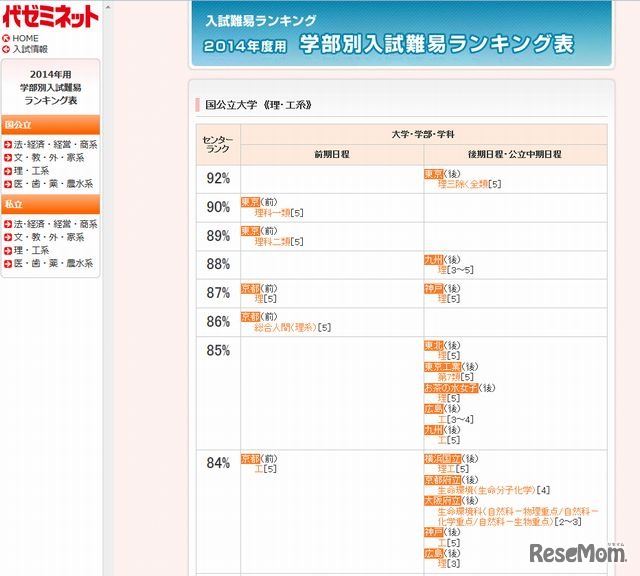This screenshot has height=576, width=640.
Task: Click the red arrow icon beside 入試情報
Action: tap(6, 49)
